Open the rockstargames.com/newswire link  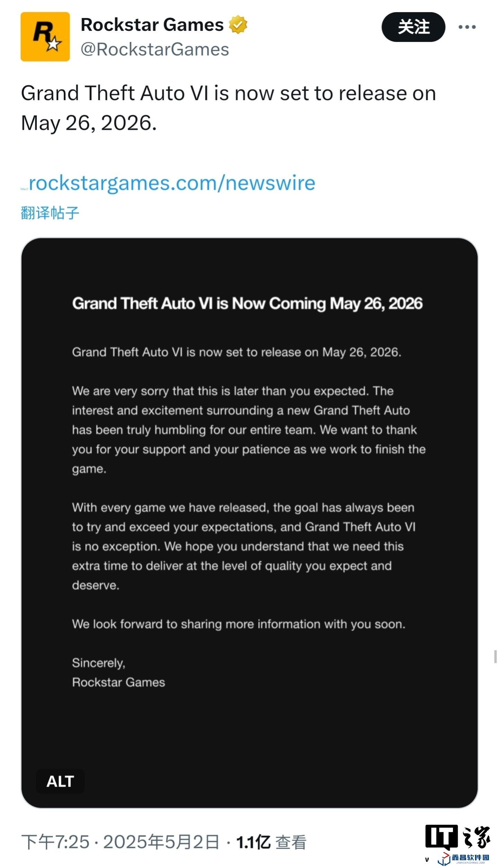tap(171, 183)
